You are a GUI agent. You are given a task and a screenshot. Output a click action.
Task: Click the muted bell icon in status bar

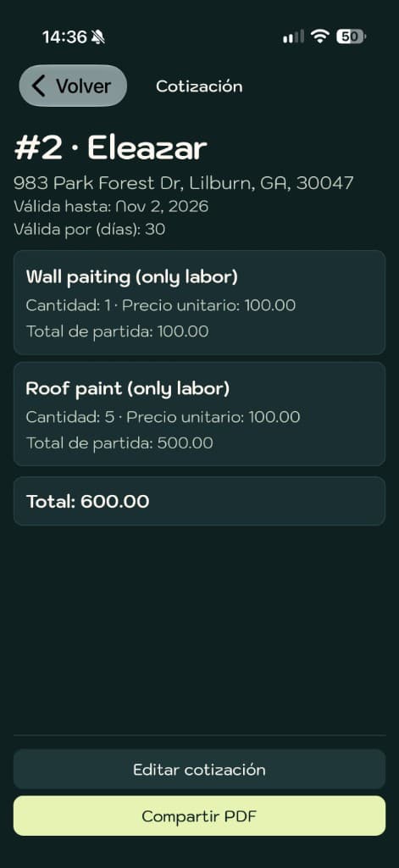98,37
